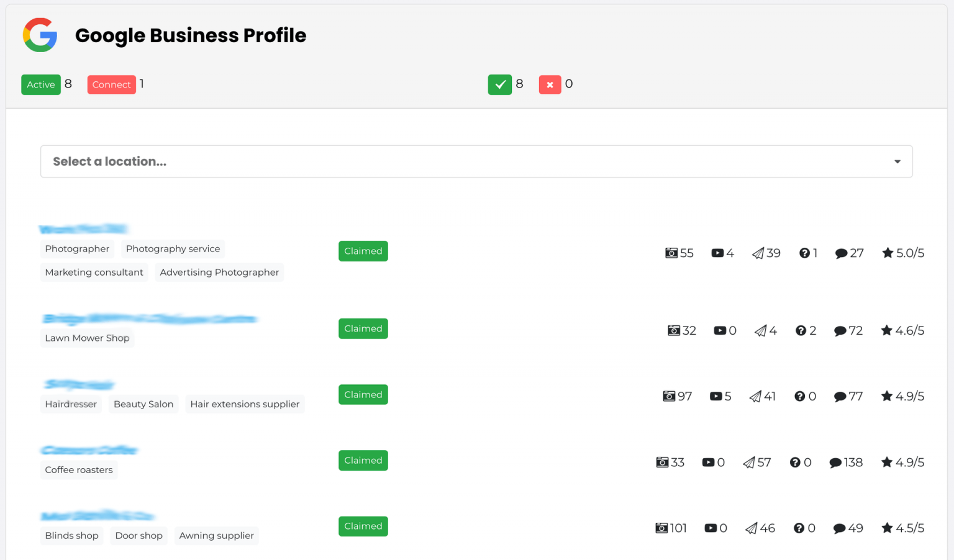Toggle the Connect profiles filter

111,84
